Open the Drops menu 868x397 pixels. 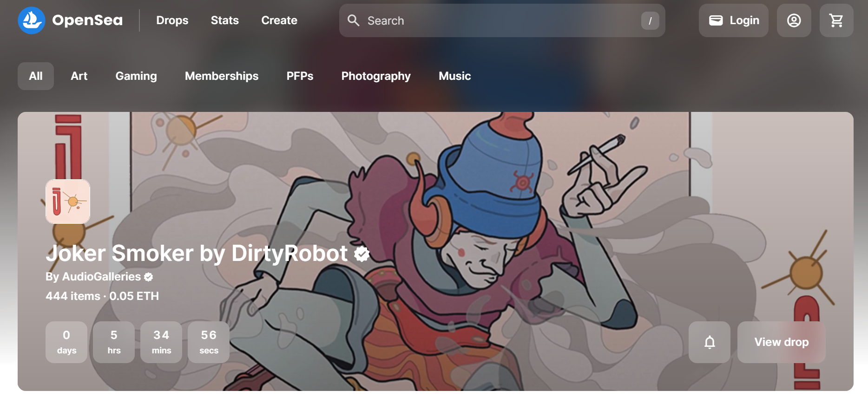(172, 20)
